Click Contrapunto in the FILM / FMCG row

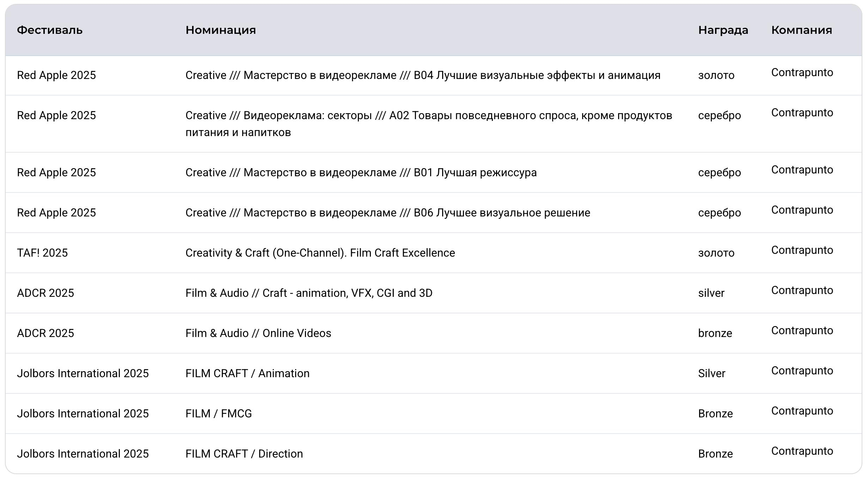point(802,411)
